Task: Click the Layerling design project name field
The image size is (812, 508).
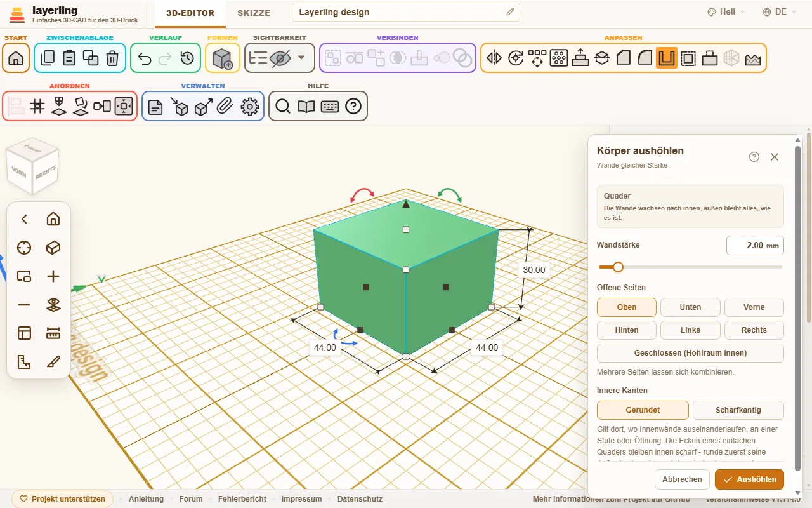Action: tap(406, 12)
